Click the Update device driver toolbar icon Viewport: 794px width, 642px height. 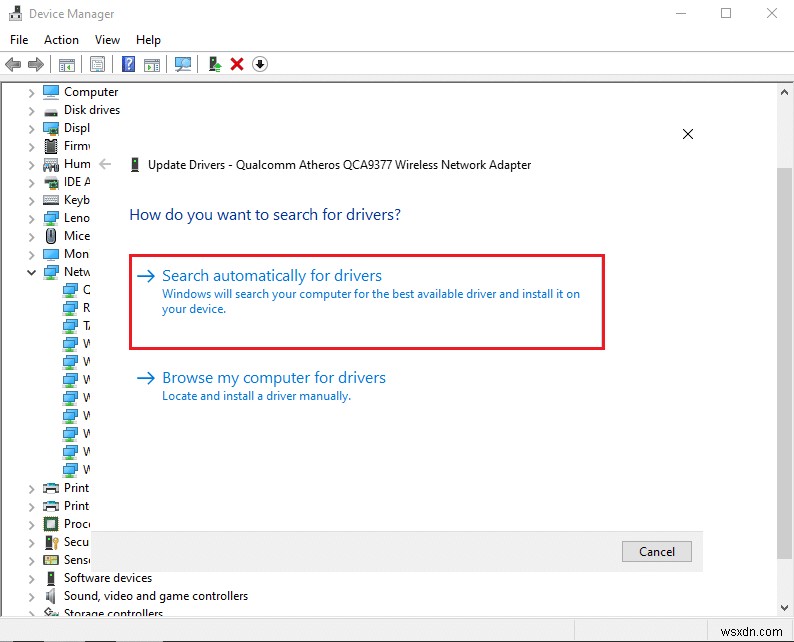(215, 64)
